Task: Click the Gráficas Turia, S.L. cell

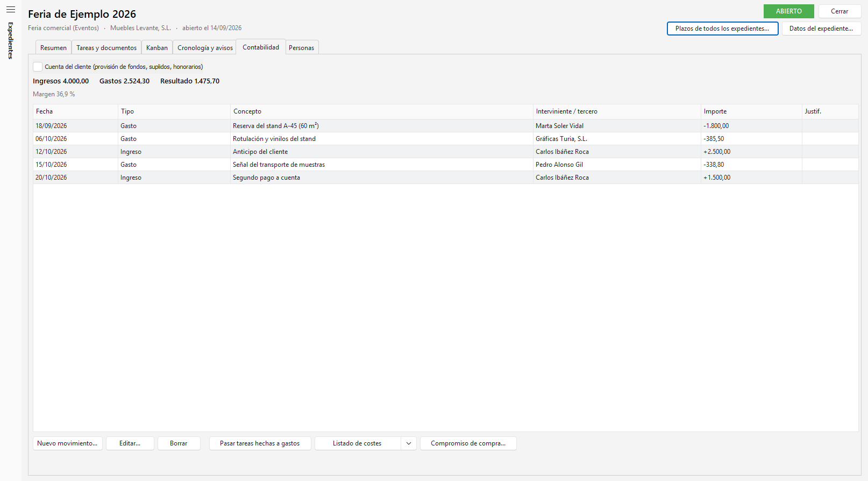Action: (x=616, y=139)
